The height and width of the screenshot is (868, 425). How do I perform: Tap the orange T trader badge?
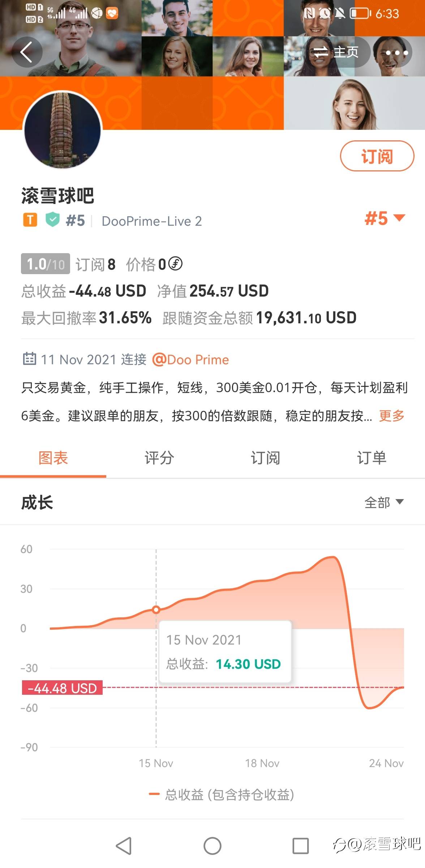(30, 220)
